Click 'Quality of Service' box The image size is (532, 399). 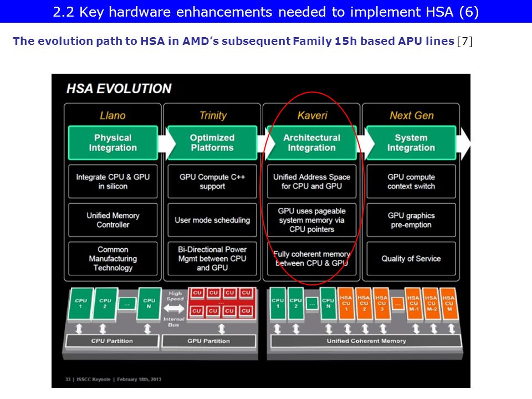pyautogui.click(x=411, y=259)
